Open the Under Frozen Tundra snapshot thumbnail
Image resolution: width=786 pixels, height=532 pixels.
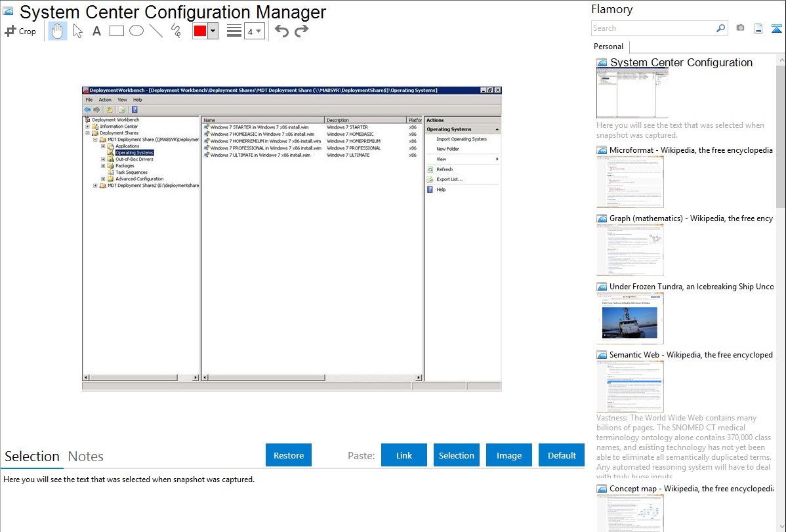(x=630, y=318)
